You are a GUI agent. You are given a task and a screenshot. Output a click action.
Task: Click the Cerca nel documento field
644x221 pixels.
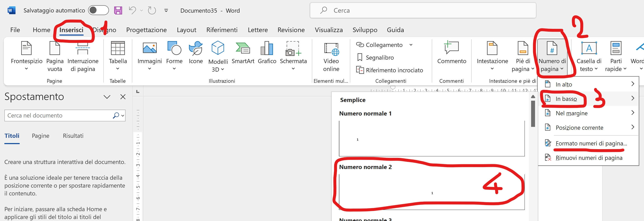(x=59, y=116)
